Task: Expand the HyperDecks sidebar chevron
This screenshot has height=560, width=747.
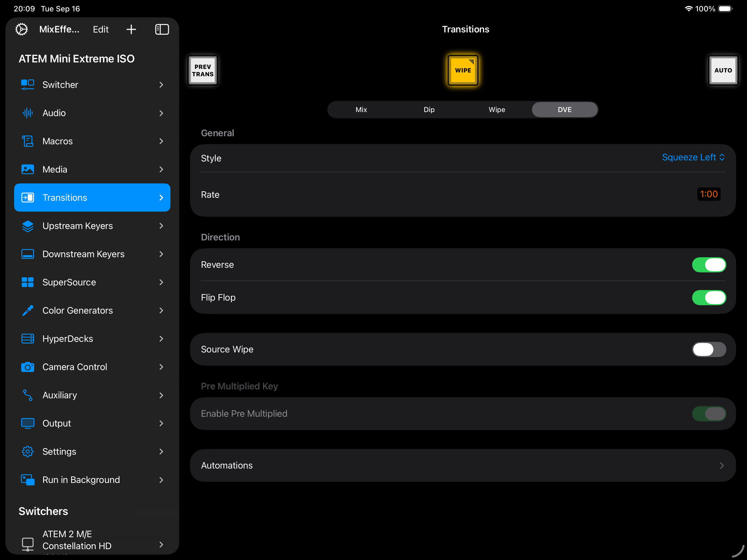Action: click(x=161, y=339)
